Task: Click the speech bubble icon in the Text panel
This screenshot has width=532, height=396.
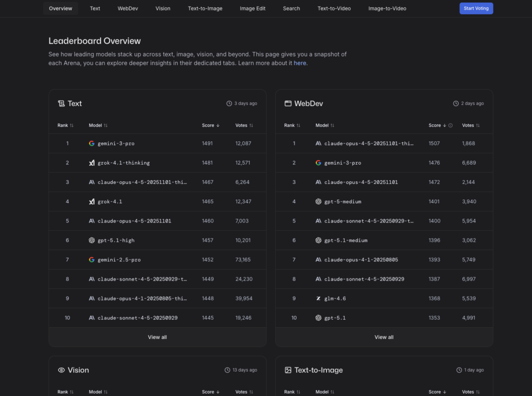Action: (x=61, y=103)
